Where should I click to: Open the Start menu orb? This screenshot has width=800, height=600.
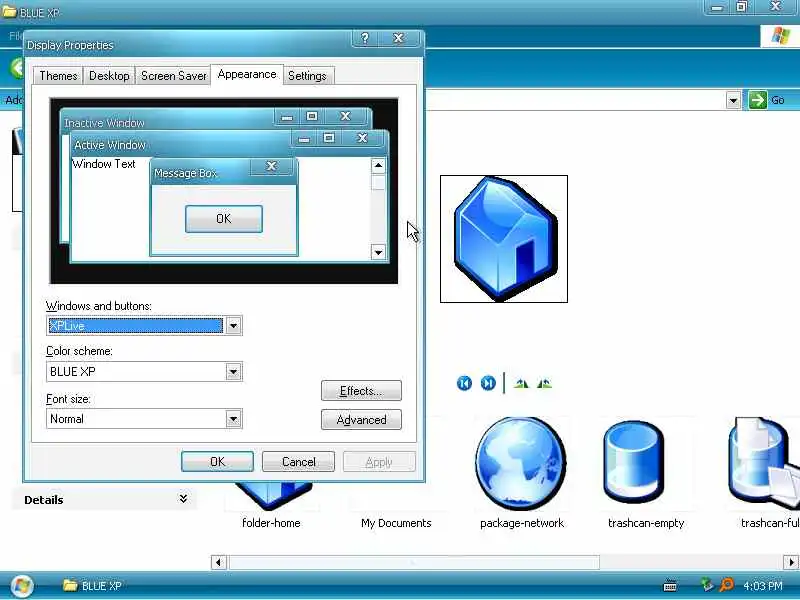21,586
